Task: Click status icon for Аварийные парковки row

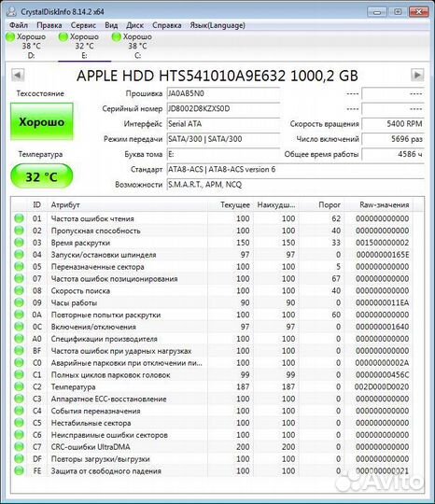Action: pos(19,362)
